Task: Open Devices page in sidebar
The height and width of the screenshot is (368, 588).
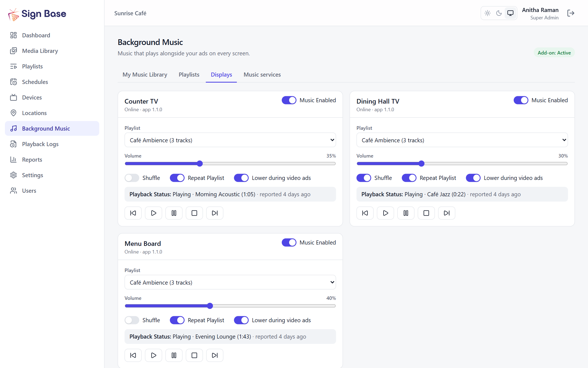Action: pos(52,97)
